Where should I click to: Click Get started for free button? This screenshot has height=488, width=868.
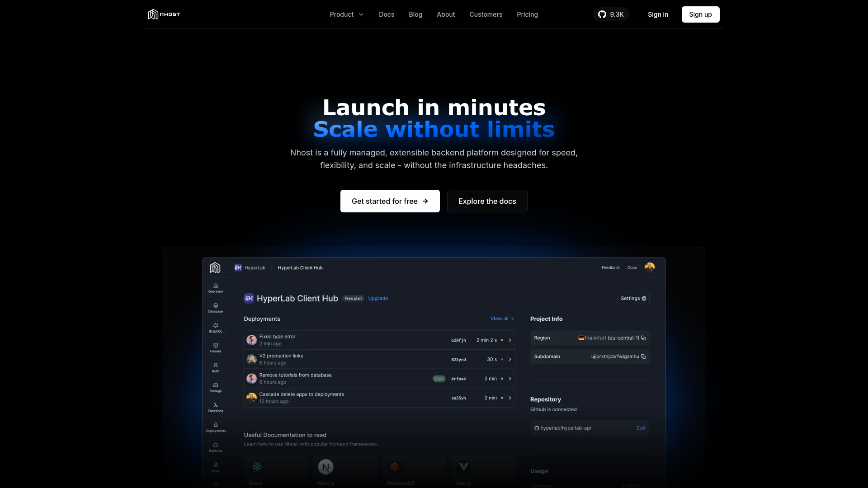(390, 201)
